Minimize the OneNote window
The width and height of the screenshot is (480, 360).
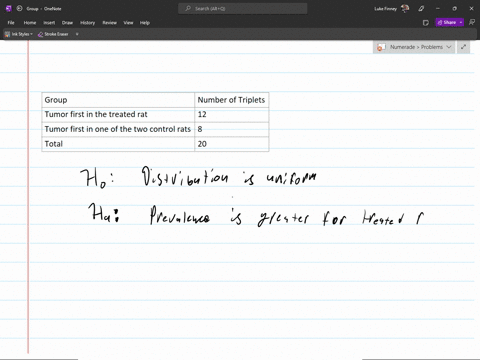[438, 9]
